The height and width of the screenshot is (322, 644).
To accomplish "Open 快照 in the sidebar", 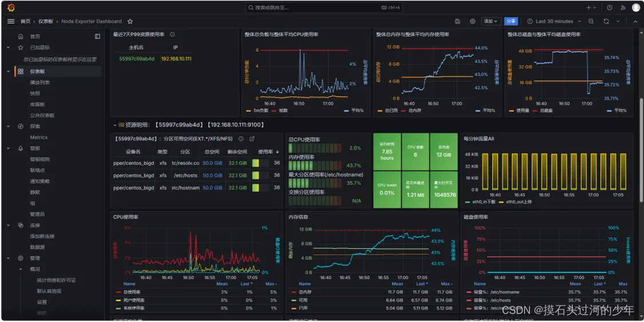I will [x=35, y=94].
